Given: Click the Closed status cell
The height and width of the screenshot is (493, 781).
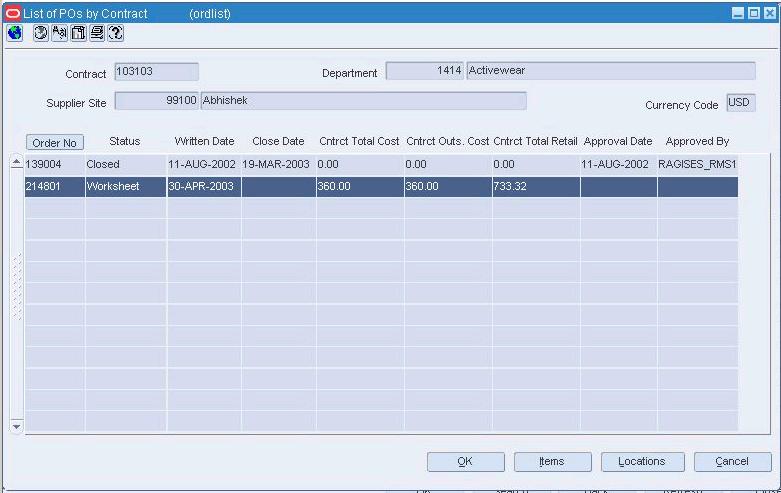Looking at the screenshot, I should click(x=126, y=164).
